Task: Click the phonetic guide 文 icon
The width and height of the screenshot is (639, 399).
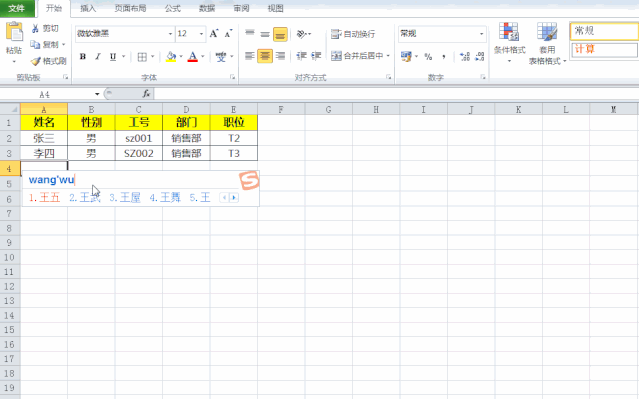Action: 221,57
